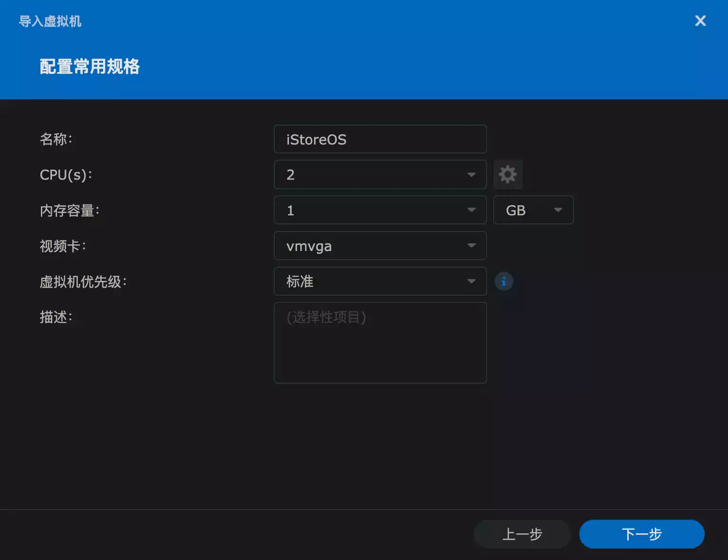Expand the CPU(s) count dropdown
The width and height of the screenshot is (728, 560).
click(x=380, y=174)
